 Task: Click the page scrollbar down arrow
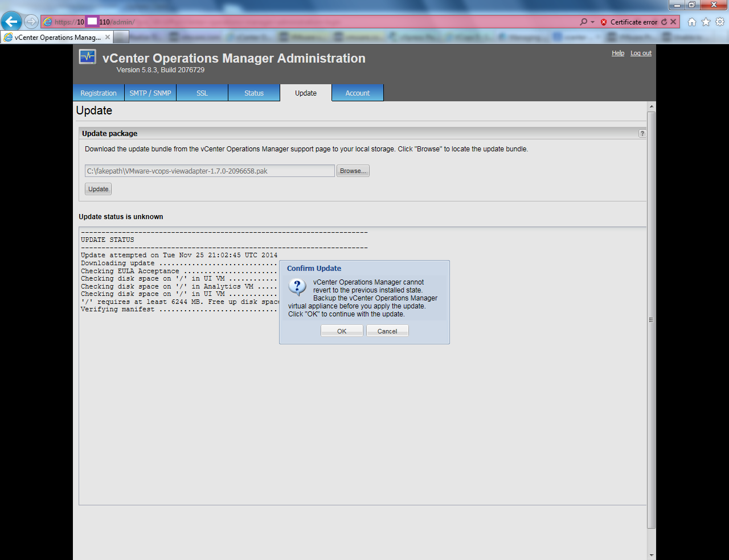click(x=652, y=555)
